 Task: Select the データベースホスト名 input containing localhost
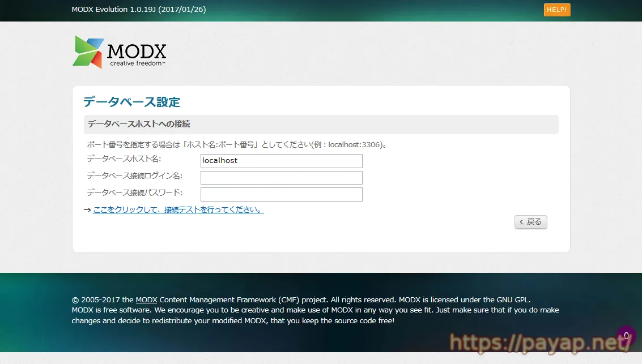(x=281, y=161)
